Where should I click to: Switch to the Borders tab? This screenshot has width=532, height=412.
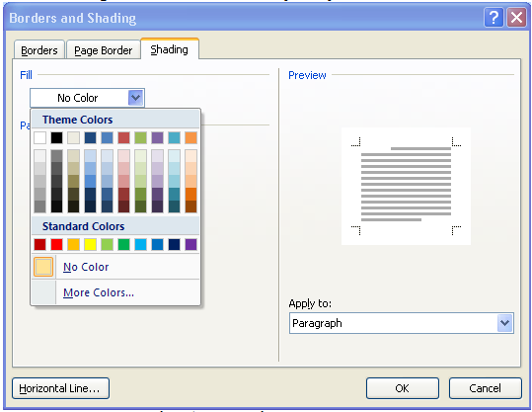pos(39,50)
